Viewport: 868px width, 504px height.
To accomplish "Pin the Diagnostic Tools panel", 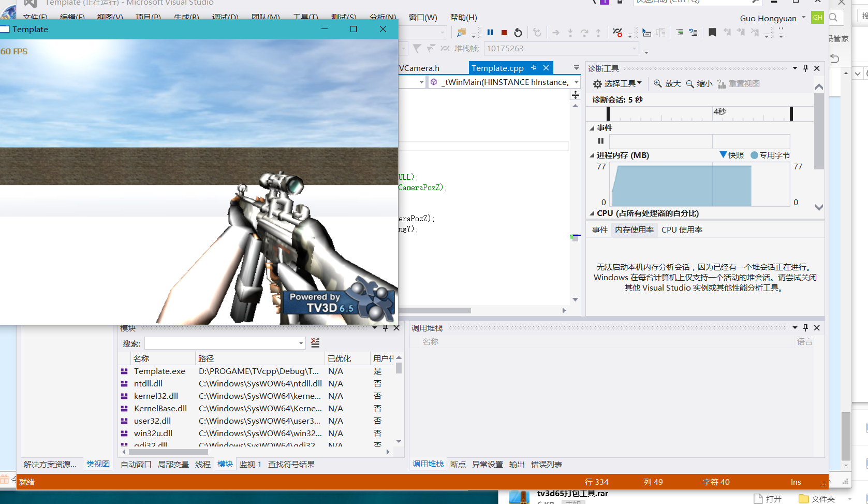I will pos(805,68).
